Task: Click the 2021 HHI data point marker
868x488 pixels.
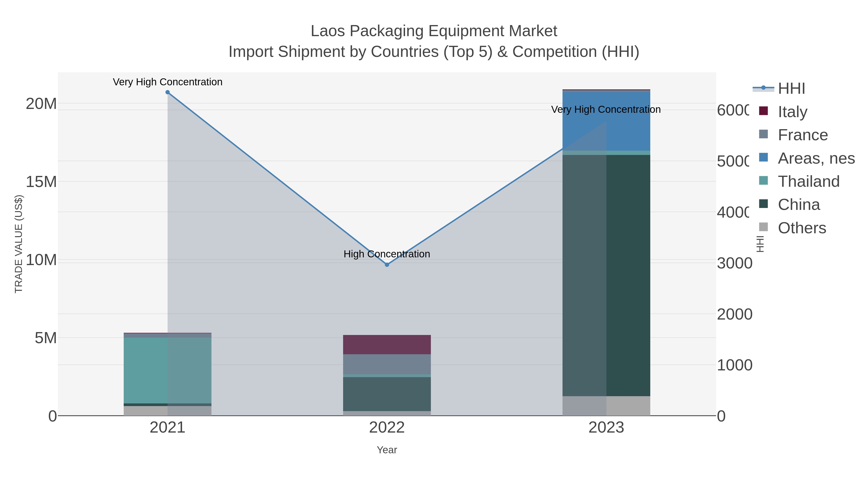Action: click(x=168, y=92)
